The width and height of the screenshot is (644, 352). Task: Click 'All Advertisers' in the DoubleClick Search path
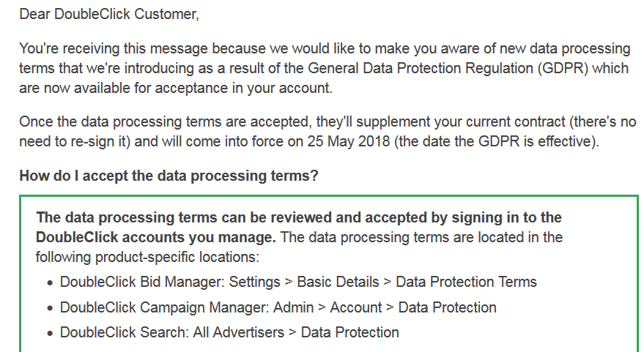coord(238,332)
